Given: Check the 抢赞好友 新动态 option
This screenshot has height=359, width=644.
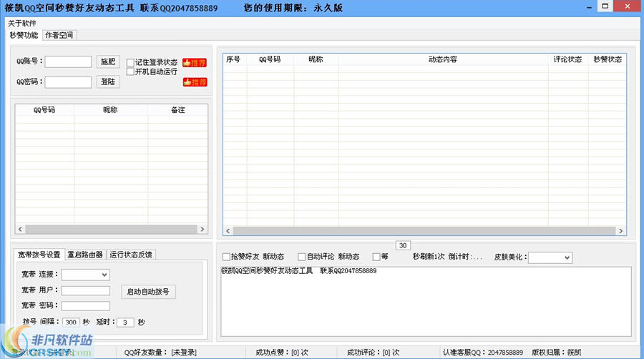Looking at the screenshot, I should [x=226, y=257].
